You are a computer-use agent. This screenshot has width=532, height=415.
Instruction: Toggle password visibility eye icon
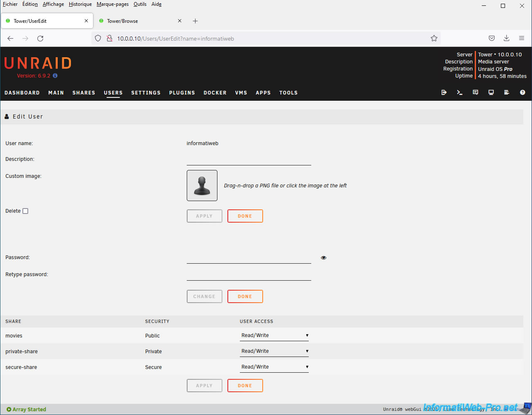pos(324,258)
